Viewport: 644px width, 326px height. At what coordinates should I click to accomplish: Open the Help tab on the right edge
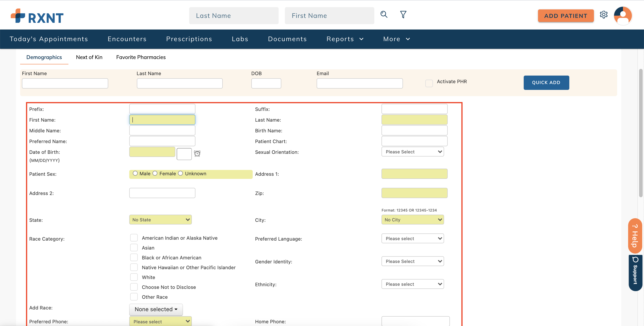635,235
